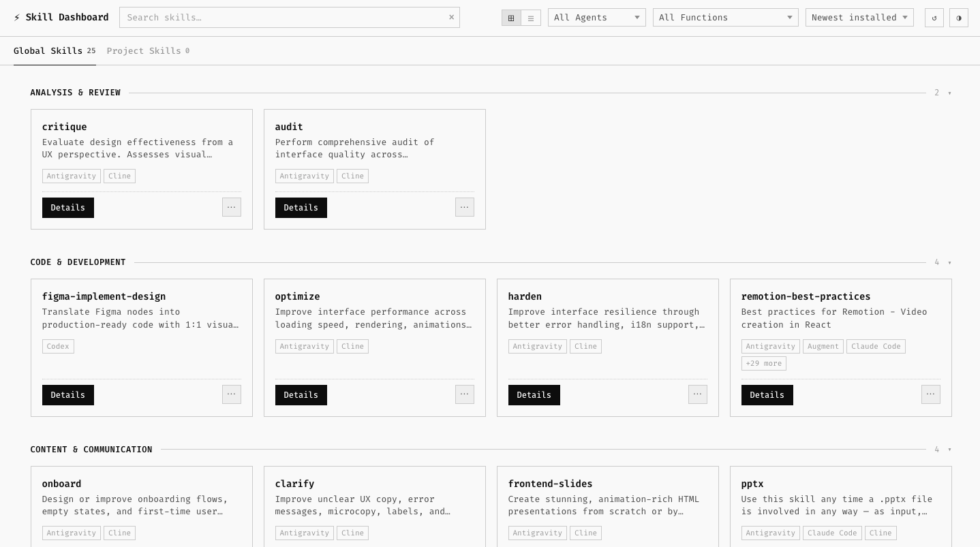The image size is (980, 547).
Task: Collapse the Code & Development section
Action: coord(949,263)
